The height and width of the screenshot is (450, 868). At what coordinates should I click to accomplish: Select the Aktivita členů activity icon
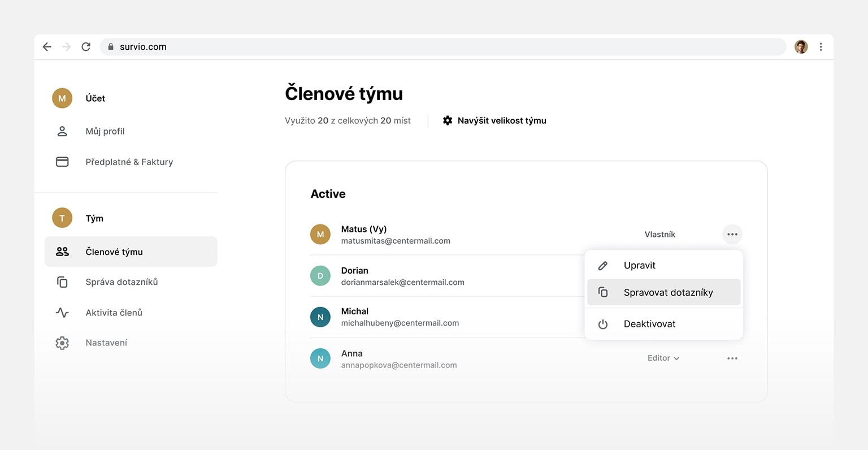point(62,312)
